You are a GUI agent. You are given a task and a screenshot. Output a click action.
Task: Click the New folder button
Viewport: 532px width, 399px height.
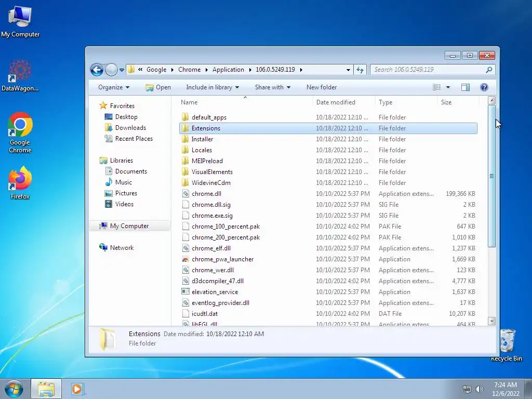(x=322, y=87)
